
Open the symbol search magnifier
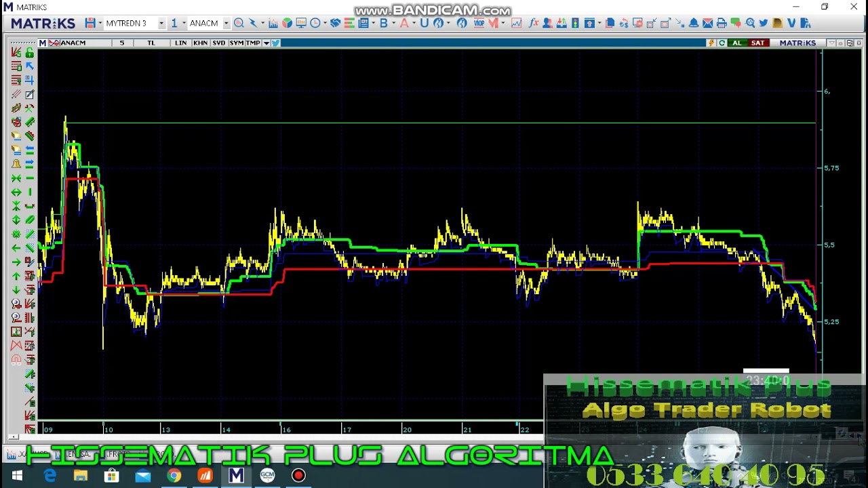pos(239,23)
